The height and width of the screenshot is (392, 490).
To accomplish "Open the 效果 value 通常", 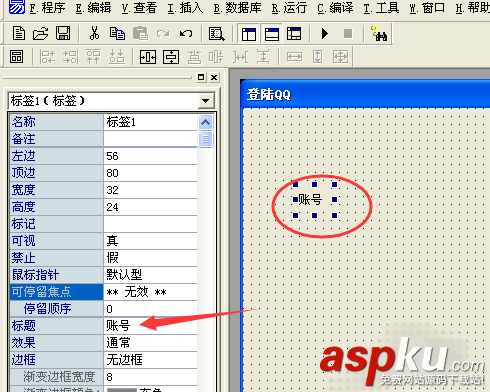I will 150,343.
